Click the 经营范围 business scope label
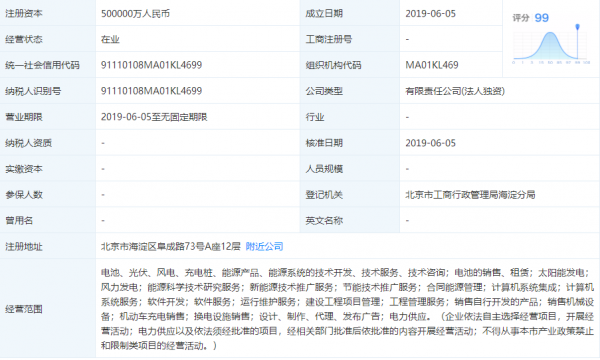Screen dimensions: 600x360 tap(24, 309)
